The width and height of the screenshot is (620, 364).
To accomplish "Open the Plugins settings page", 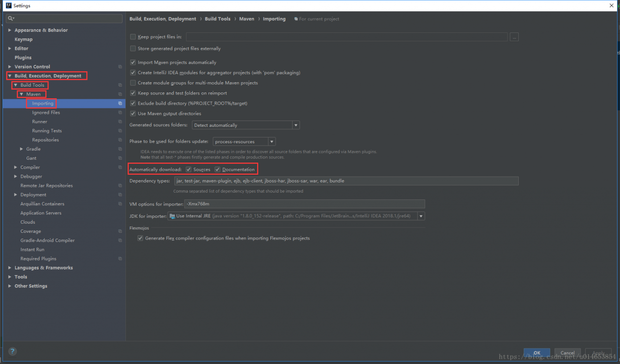I will 23,58.
